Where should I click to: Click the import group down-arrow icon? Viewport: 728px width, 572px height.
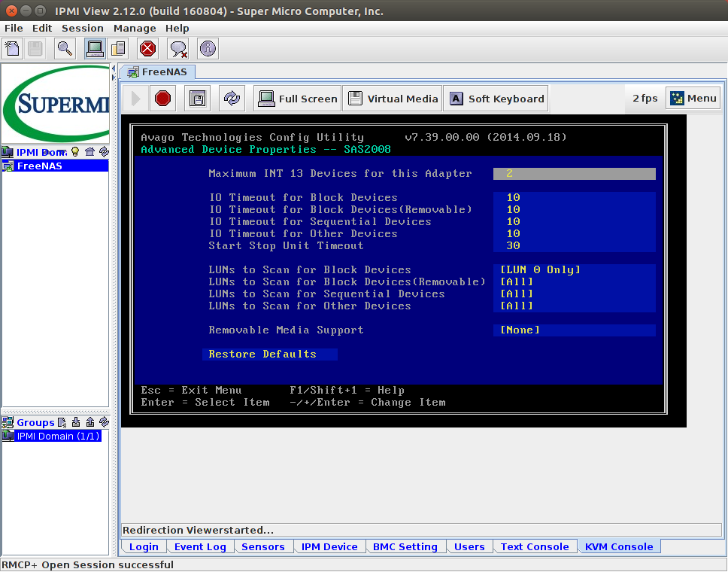76,422
